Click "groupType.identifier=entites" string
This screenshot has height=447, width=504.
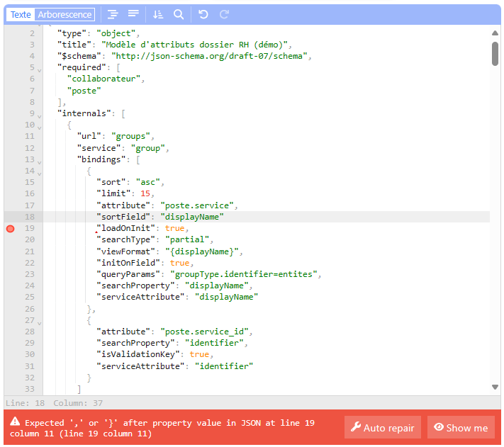coord(244,274)
